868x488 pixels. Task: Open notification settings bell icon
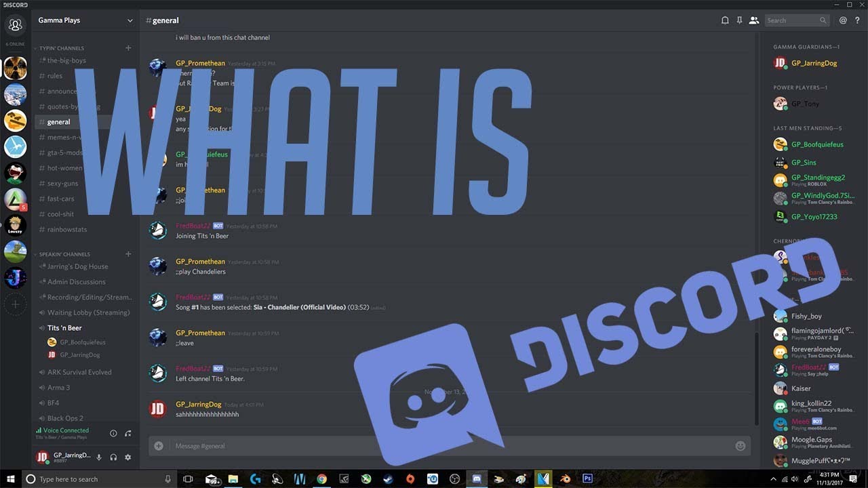pyautogui.click(x=725, y=20)
